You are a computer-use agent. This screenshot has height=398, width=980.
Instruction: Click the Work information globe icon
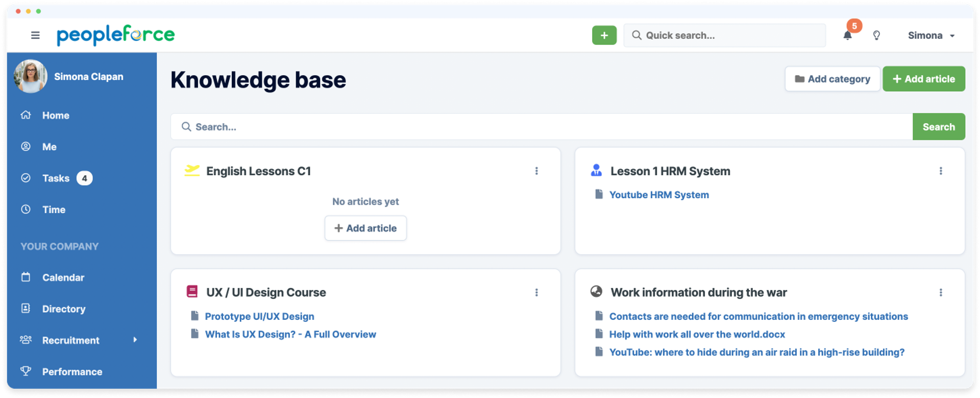[x=596, y=291]
